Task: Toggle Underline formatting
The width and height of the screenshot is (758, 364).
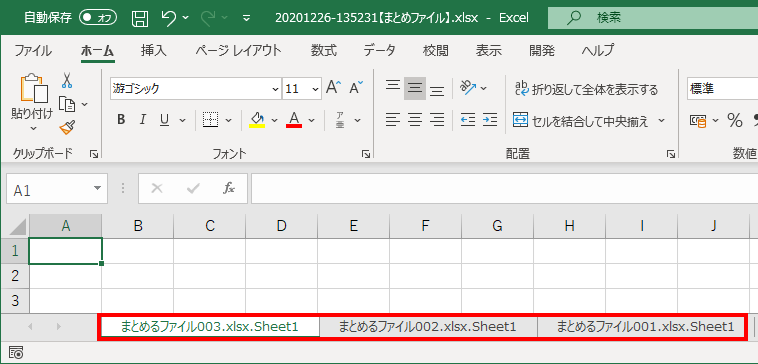Action: click(x=164, y=120)
